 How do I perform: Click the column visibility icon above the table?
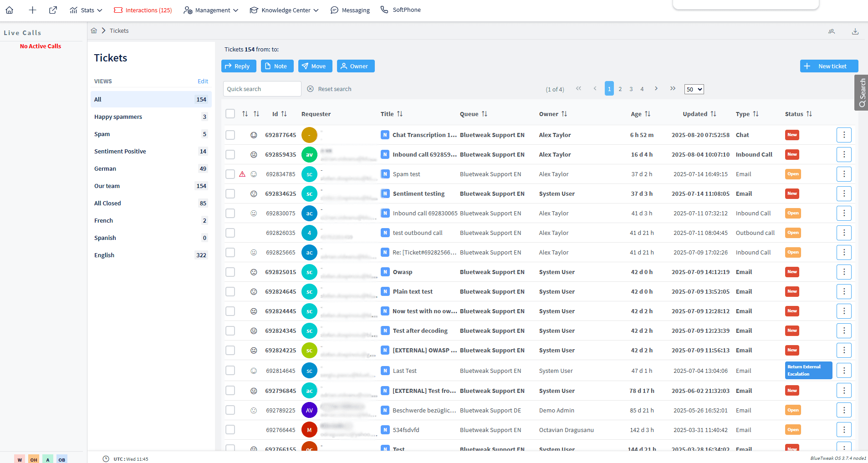832,31
